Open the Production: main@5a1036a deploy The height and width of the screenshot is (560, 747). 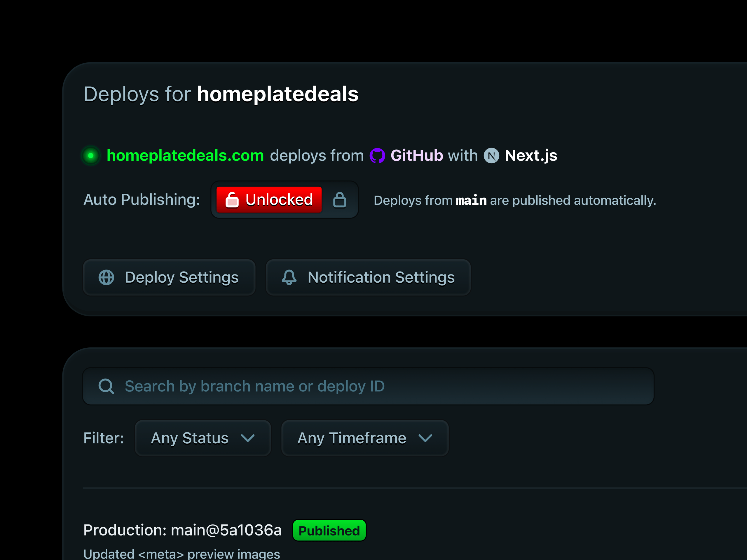pos(182,530)
